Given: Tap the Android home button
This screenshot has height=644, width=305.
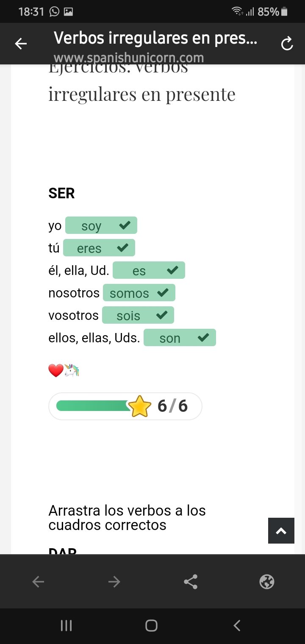Looking at the screenshot, I should (x=151, y=625).
